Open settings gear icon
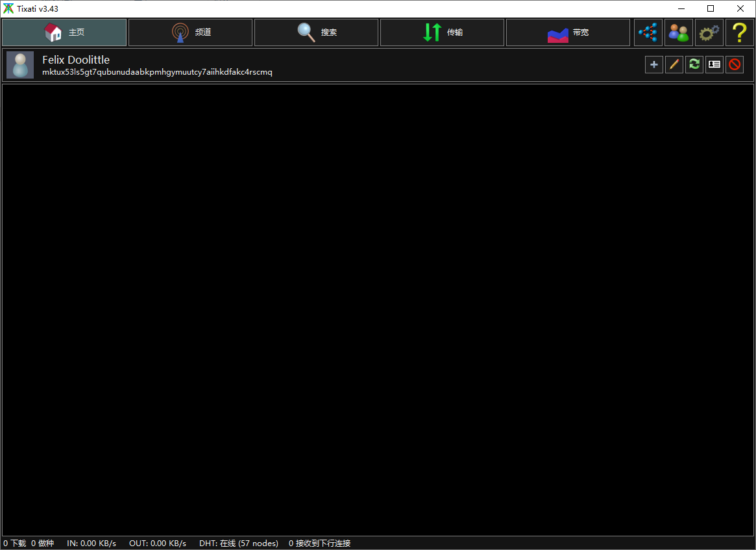 [709, 32]
